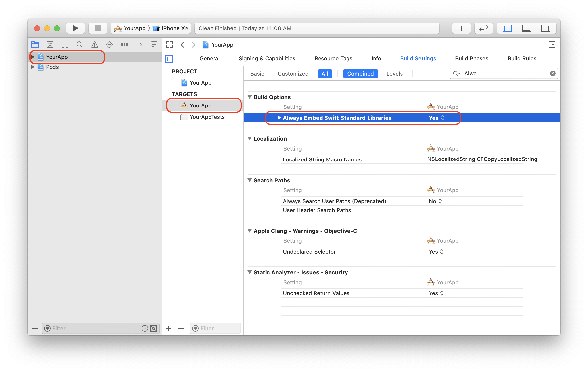The width and height of the screenshot is (588, 372).
Task: Clear the build settings search field
Action: pyautogui.click(x=553, y=73)
